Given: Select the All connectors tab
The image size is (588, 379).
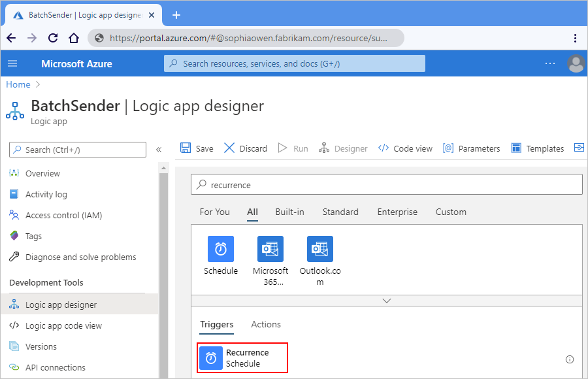Looking at the screenshot, I should (252, 212).
